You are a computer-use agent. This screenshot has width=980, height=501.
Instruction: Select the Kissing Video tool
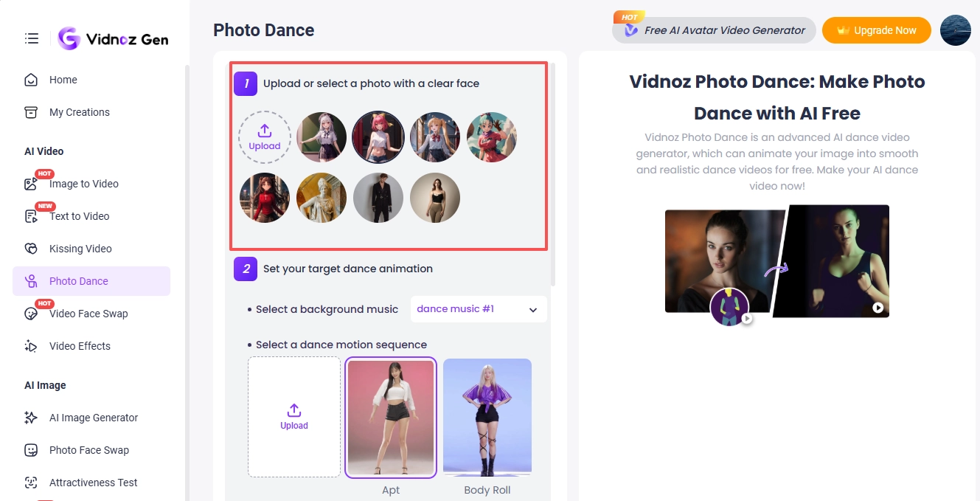80,249
